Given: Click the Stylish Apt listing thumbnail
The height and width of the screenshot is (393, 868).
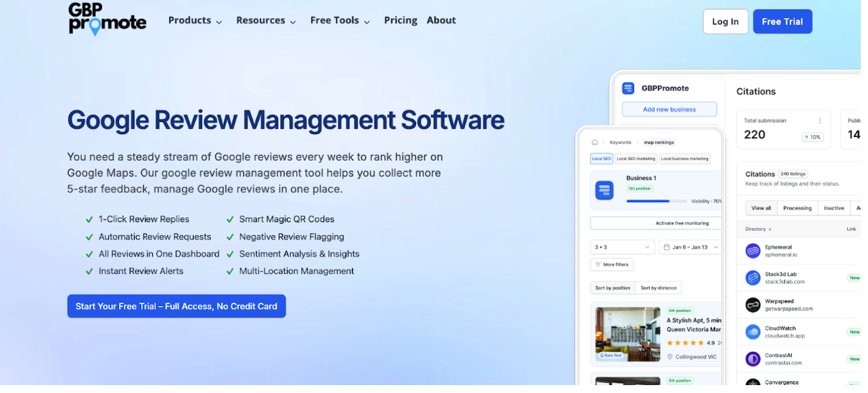Looking at the screenshot, I should [628, 334].
